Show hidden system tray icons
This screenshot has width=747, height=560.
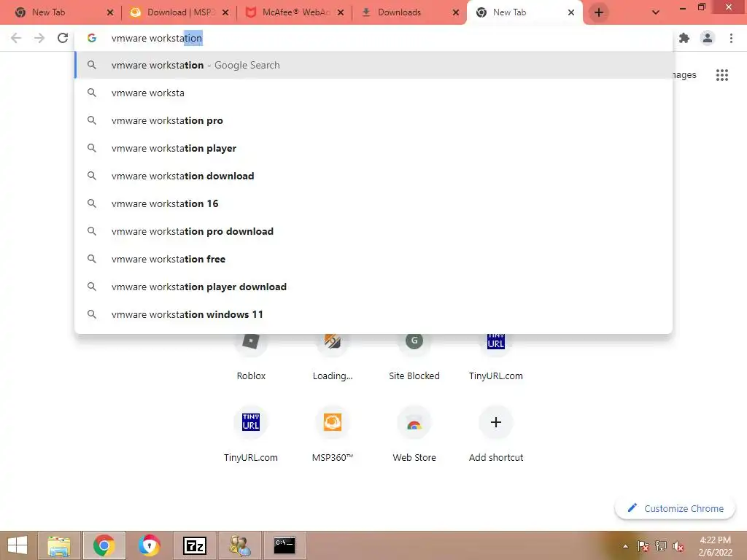pos(625,546)
